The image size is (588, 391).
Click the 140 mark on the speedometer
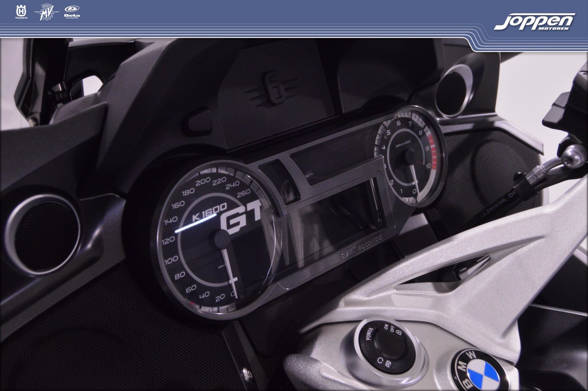pos(171,220)
